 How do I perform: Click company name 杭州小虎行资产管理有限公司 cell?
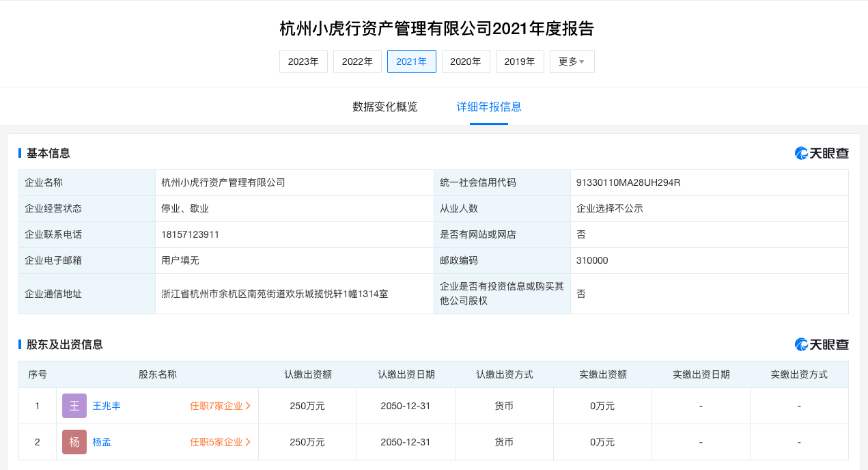(294, 182)
